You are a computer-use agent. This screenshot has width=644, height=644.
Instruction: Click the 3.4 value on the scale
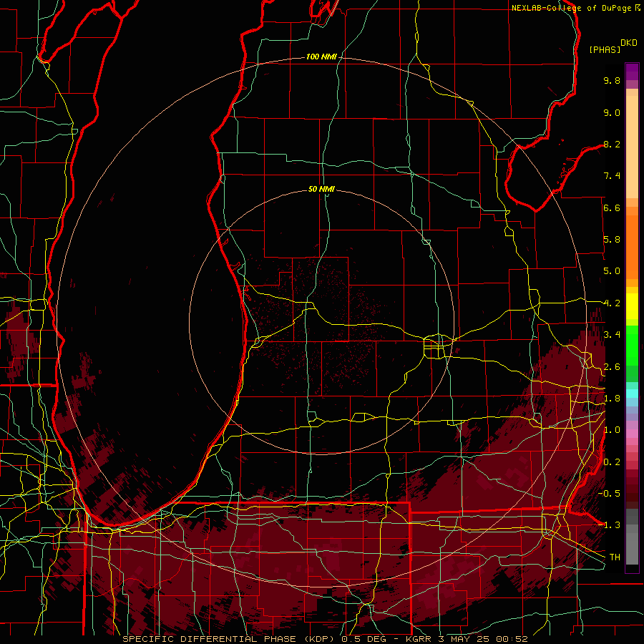click(612, 335)
